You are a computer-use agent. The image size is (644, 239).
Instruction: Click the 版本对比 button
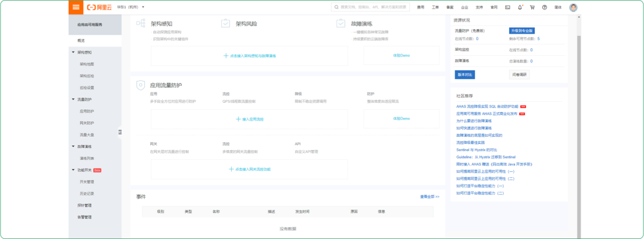465,75
